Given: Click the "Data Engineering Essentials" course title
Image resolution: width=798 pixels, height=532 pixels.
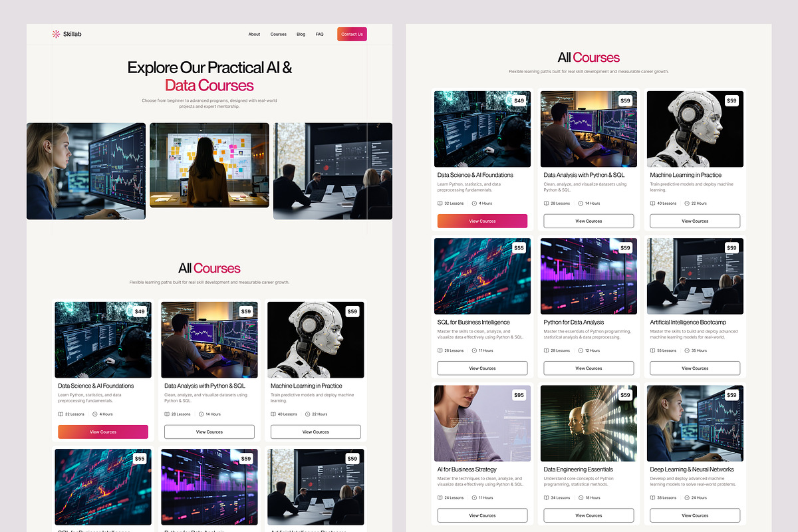Looking at the screenshot, I should tap(578, 469).
